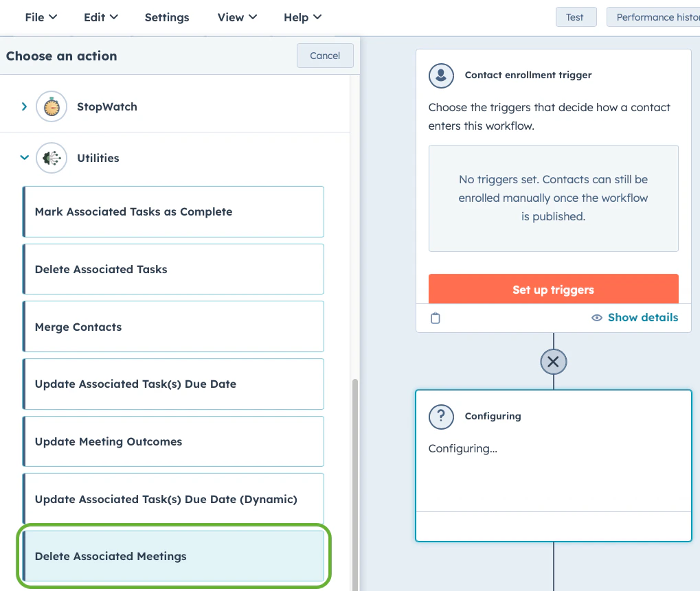Open the File menu
The height and width of the screenshot is (591, 700).
40,17
